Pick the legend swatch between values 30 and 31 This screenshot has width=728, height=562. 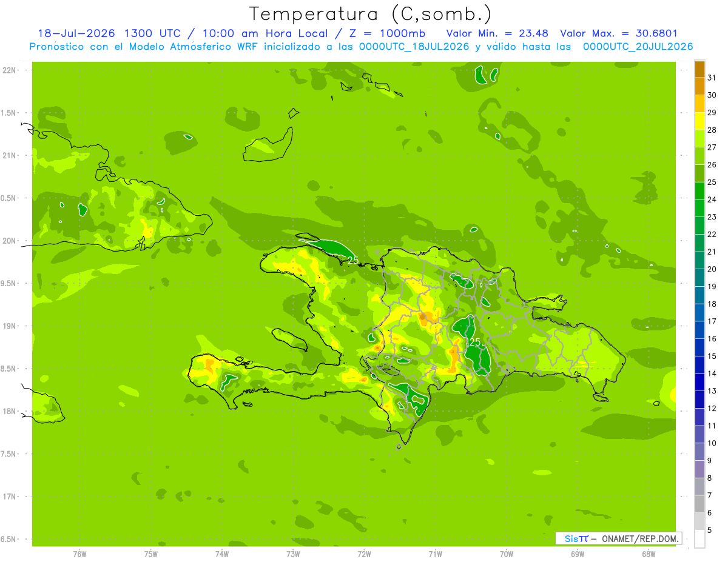pos(699,87)
